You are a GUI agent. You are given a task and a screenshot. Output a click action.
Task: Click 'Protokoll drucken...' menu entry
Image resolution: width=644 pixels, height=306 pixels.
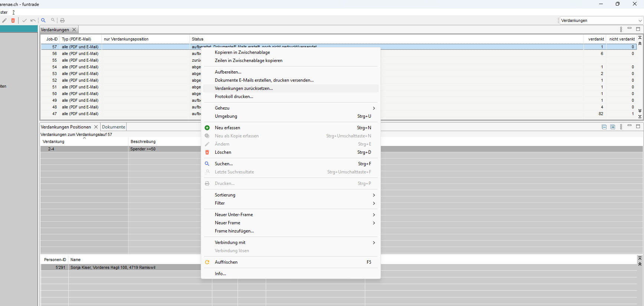pyautogui.click(x=234, y=97)
